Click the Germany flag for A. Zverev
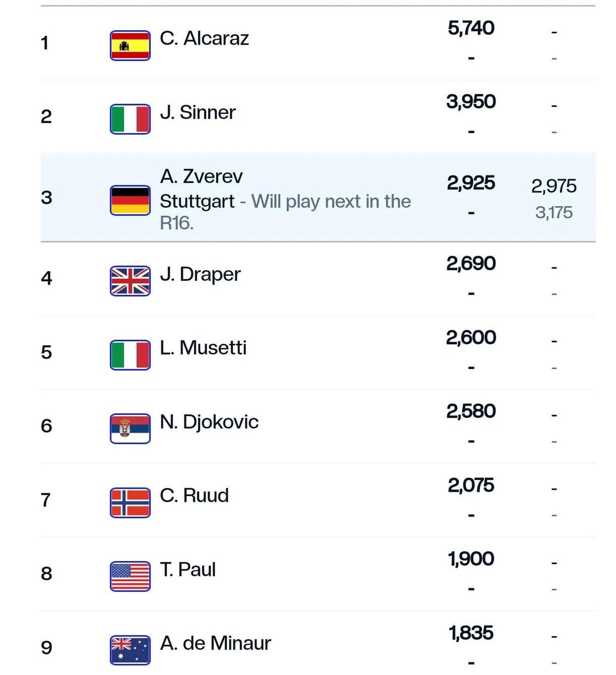The width and height of the screenshot is (616, 675). click(130, 200)
